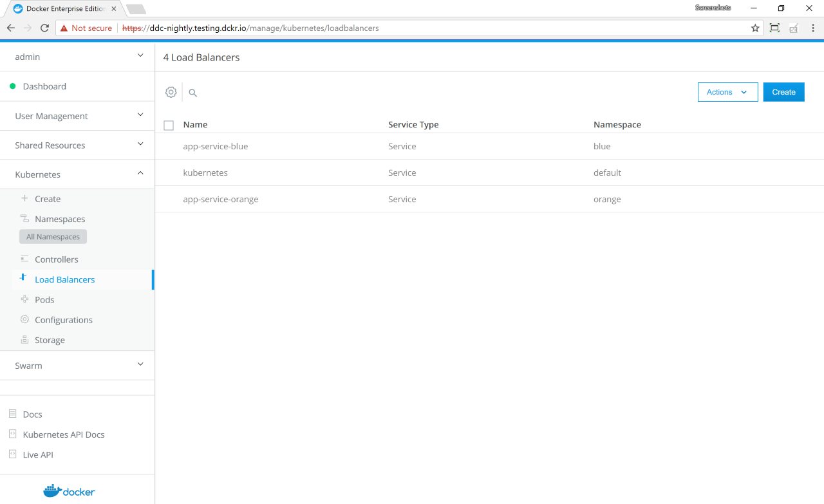This screenshot has height=504, width=824.
Task: Open Configurations in the sidebar
Action: coord(63,320)
